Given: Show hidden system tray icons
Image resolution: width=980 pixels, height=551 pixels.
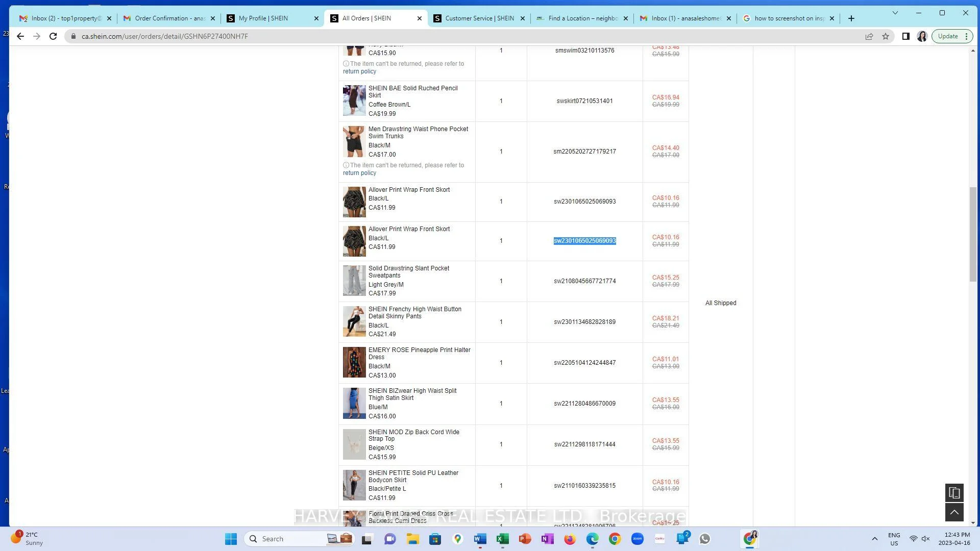Looking at the screenshot, I should 874,539.
